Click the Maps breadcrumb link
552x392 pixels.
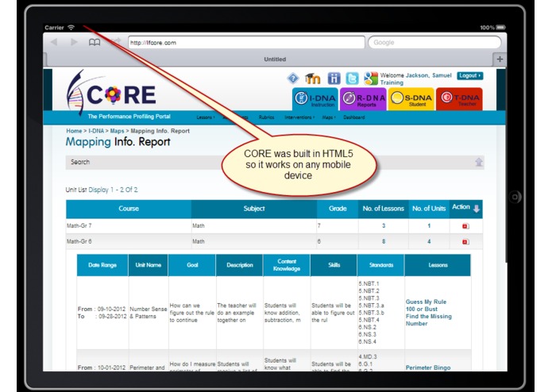[117, 131]
